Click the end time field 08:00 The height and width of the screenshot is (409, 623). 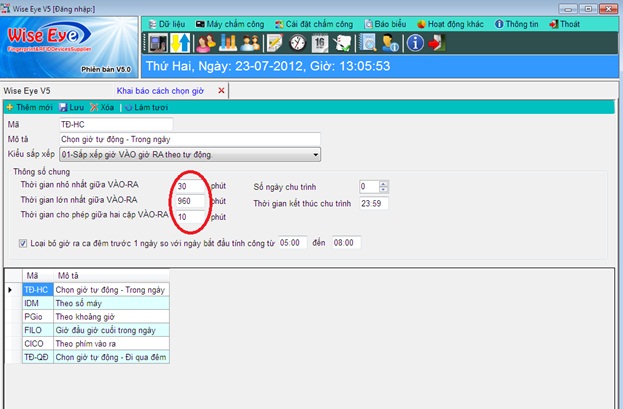coord(346,243)
